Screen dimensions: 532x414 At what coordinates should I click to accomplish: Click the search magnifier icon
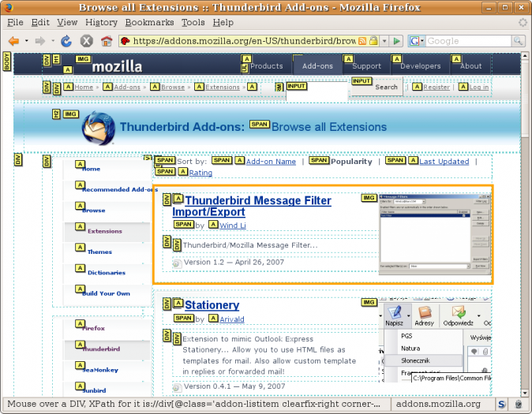point(518,41)
